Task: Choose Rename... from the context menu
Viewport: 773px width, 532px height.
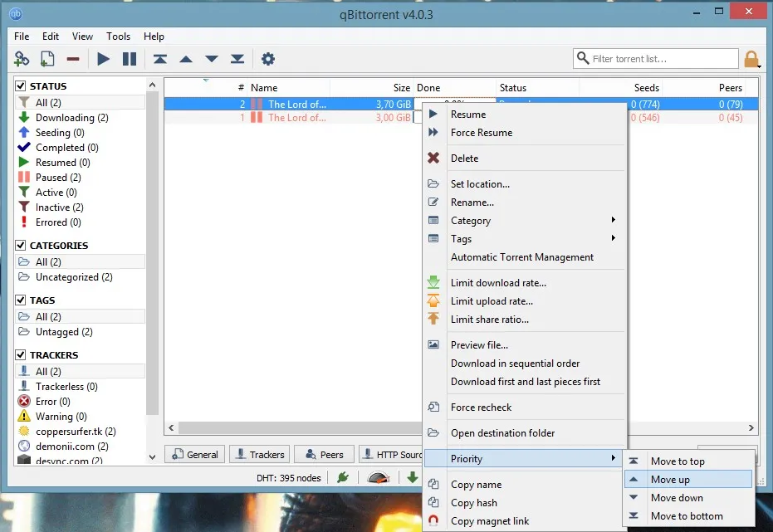Action: (525, 202)
